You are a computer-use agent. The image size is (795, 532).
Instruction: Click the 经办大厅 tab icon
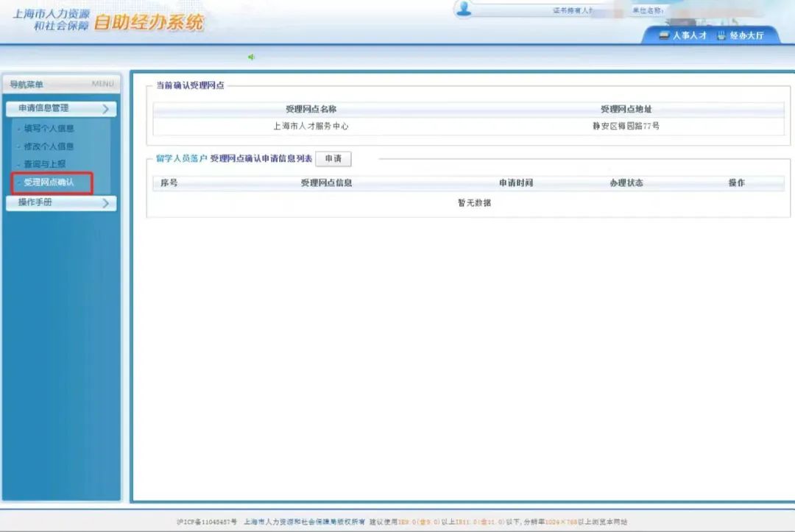coord(721,35)
